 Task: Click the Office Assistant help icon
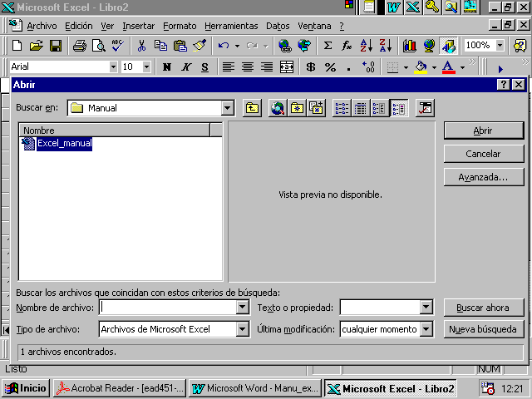pos(520,45)
